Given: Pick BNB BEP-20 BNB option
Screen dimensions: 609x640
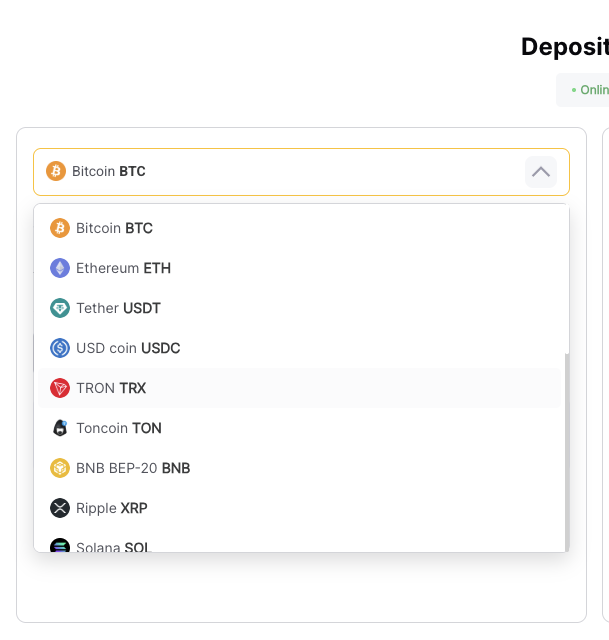Looking at the screenshot, I should pos(299,468).
